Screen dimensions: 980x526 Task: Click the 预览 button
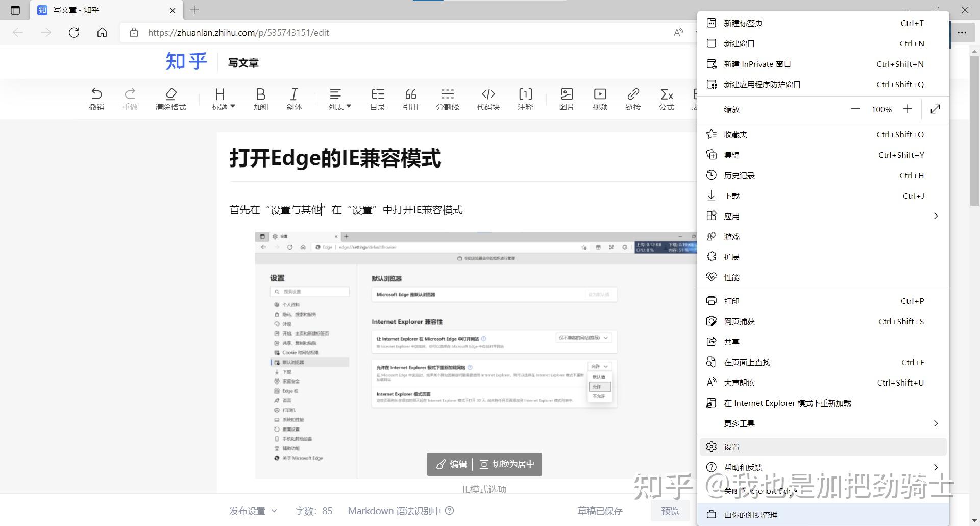[670, 511]
